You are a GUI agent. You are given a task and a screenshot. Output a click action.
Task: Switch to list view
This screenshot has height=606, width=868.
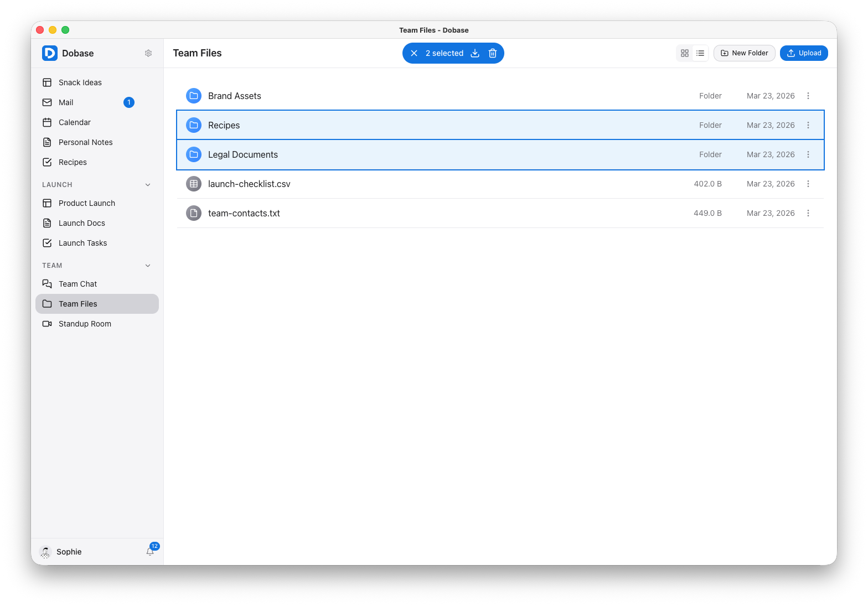pyautogui.click(x=700, y=53)
